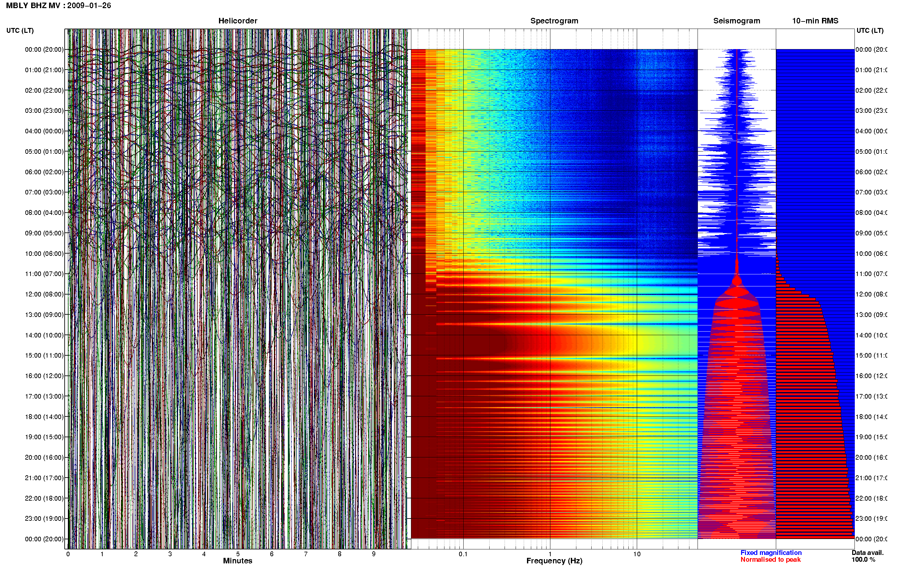Click left time label '06:00 (02:00)'
This screenshot has height=578, width=924.
(44, 172)
